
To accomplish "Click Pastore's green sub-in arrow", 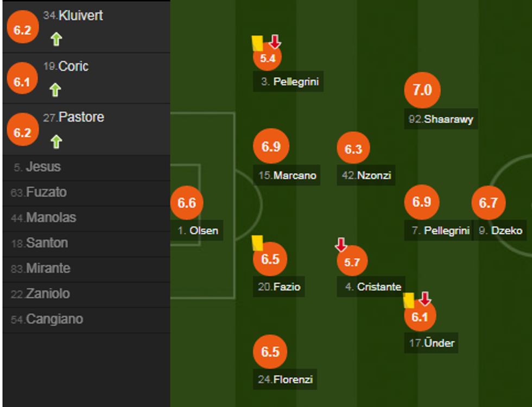I will click(x=56, y=142).
